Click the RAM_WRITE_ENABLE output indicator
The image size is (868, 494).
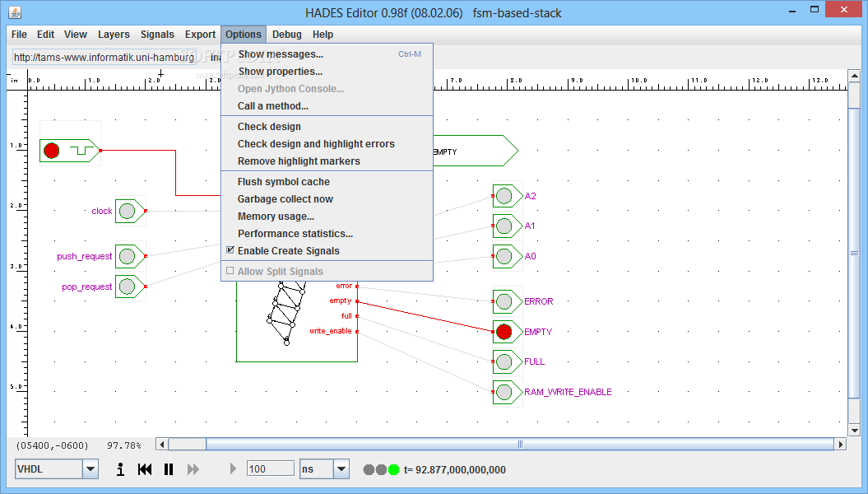504,392
